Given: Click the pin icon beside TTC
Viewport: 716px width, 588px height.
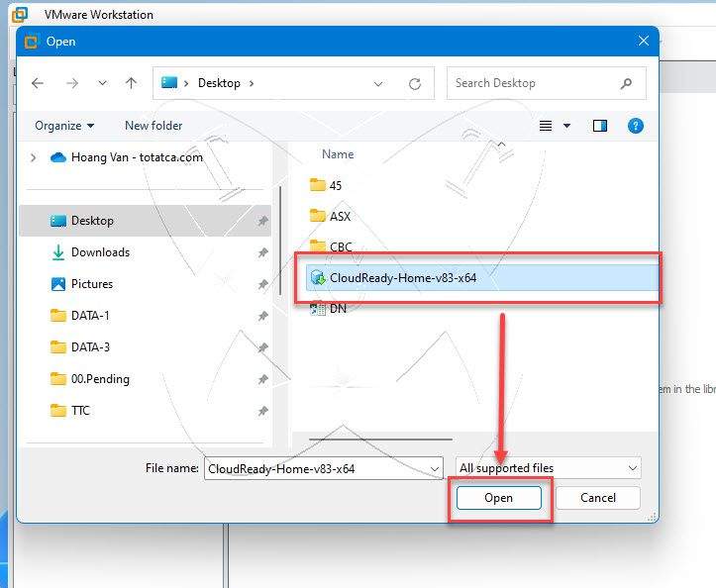Looking at the screenshot, I should pyautogui.click(x=262, y=411).
